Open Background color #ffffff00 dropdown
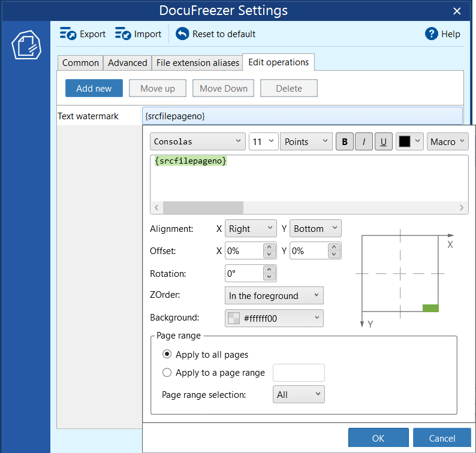This screenshot has height=453, width=476. [274, 318]
